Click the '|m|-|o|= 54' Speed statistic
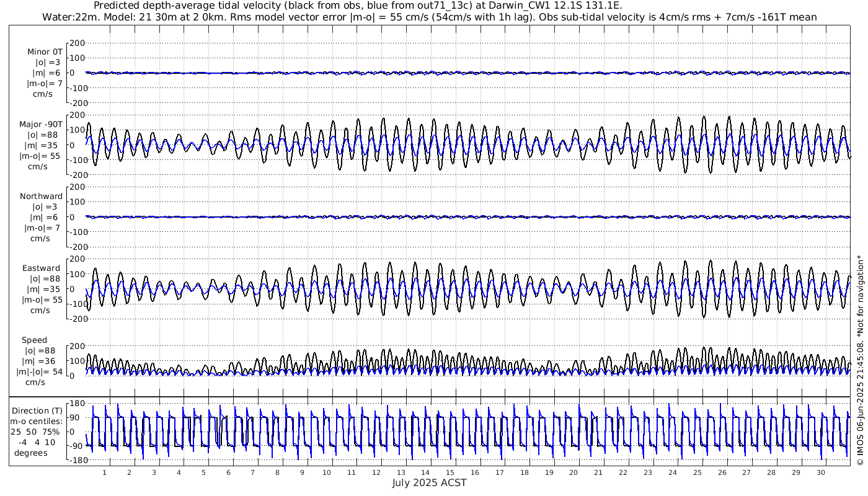Viewport: 868px width, 496px height. click(x=40, y=372)
